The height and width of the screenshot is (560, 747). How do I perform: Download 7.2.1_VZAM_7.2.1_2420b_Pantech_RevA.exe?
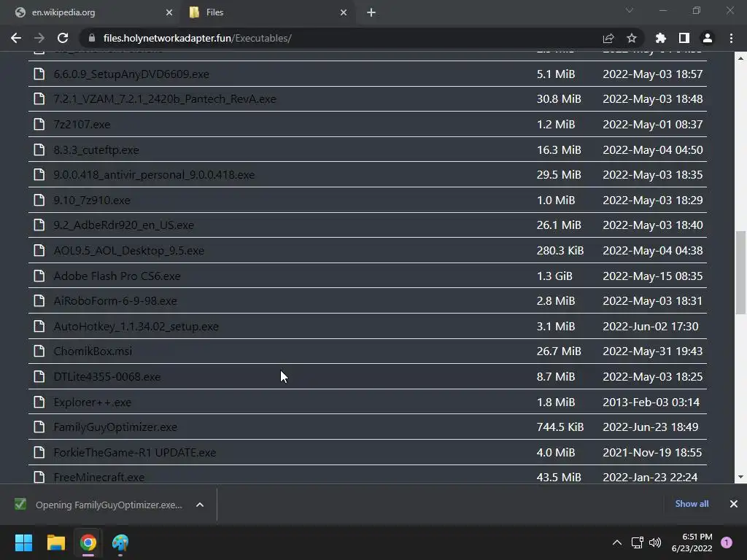pos(165,99)
